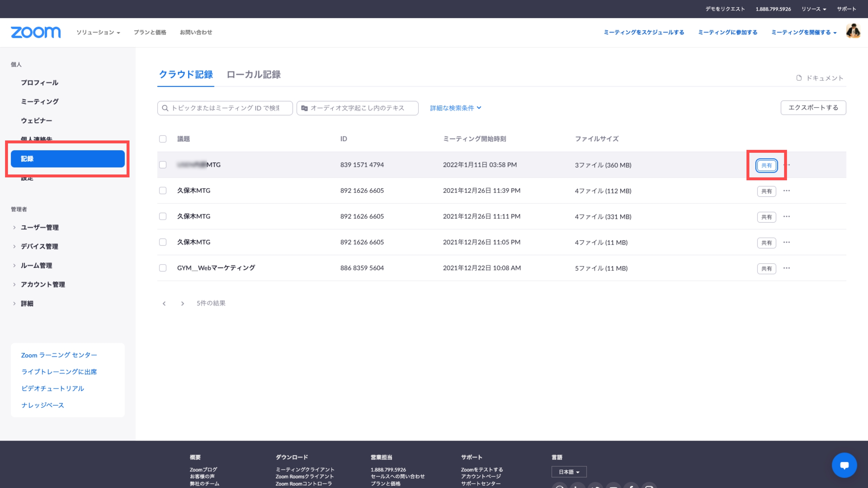Focus the audio transcript text search field

point(357,108)
